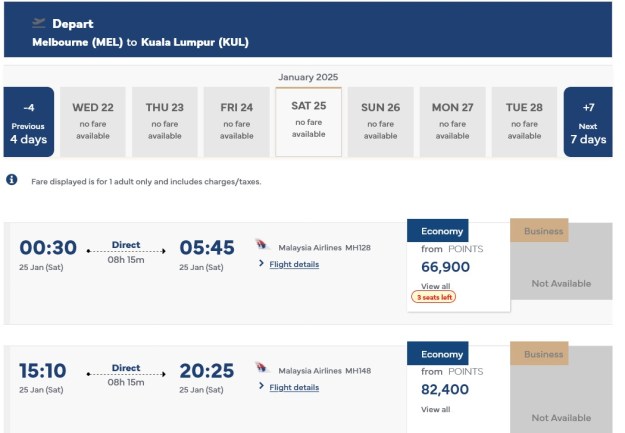Open Flight details link for MH128
625x433 pixels.
(294, 264)
